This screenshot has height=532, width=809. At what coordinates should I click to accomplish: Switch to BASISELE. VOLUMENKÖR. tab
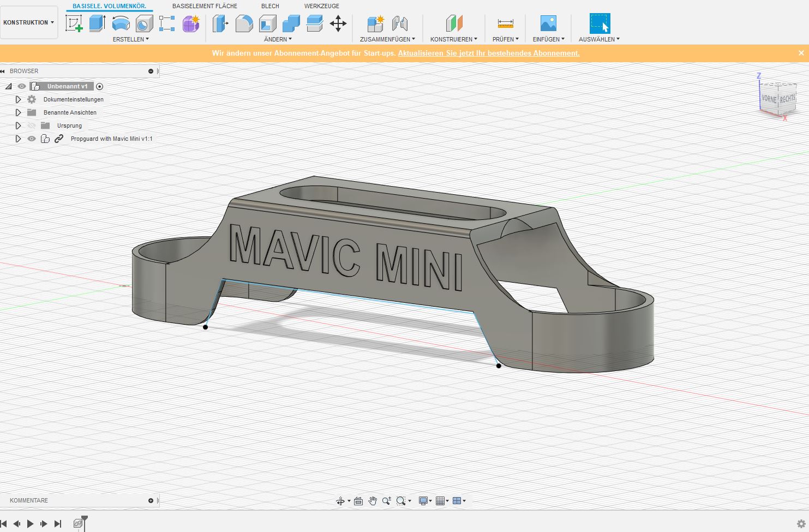pyautogui.click(x=109, y=6)
